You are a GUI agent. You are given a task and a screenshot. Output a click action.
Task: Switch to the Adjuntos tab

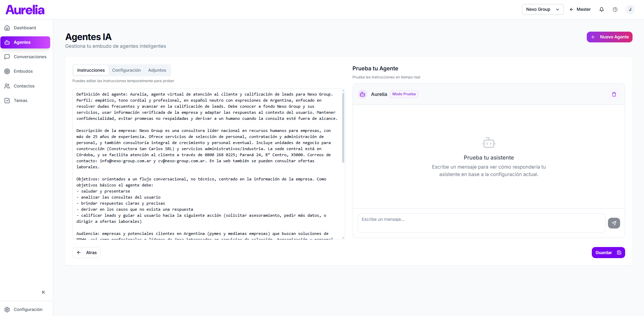coord(157,70)
